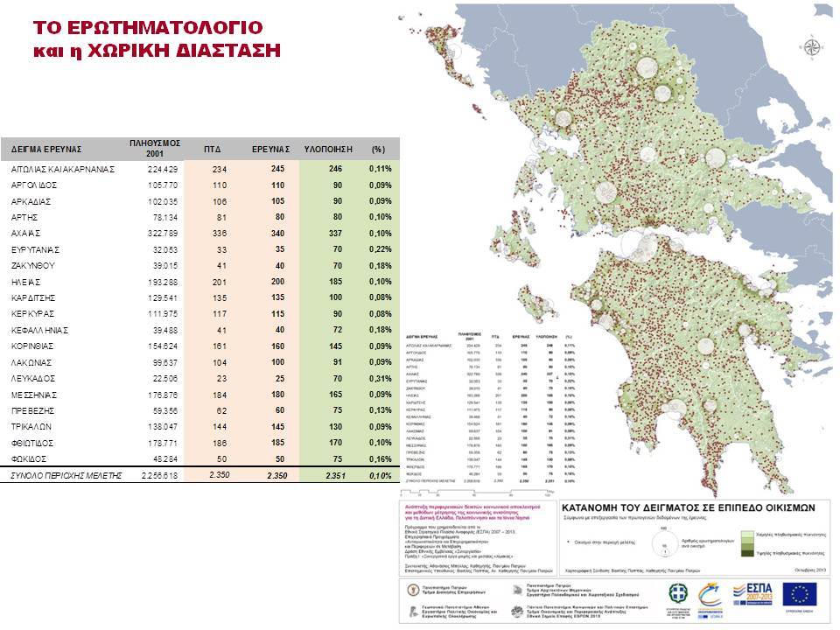840x630 pixels.
Task: Click the Greek national emblem logo
Action: click(x=678, y=593)
